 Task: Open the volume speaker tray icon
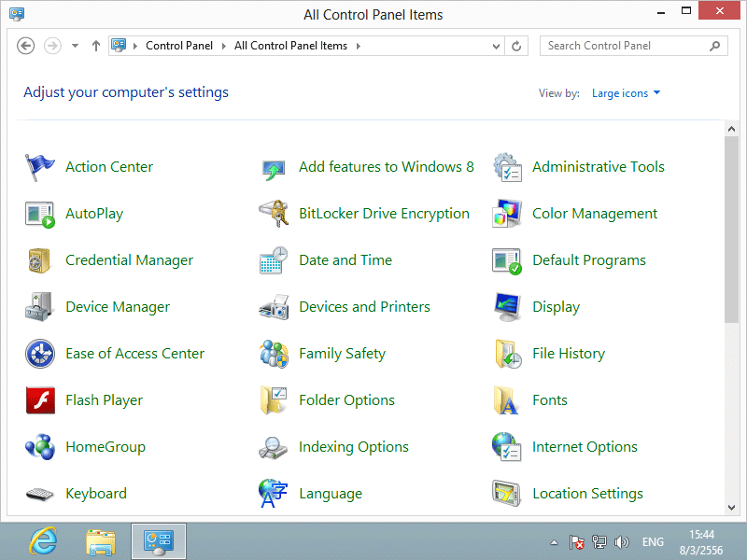coord(621,542)
